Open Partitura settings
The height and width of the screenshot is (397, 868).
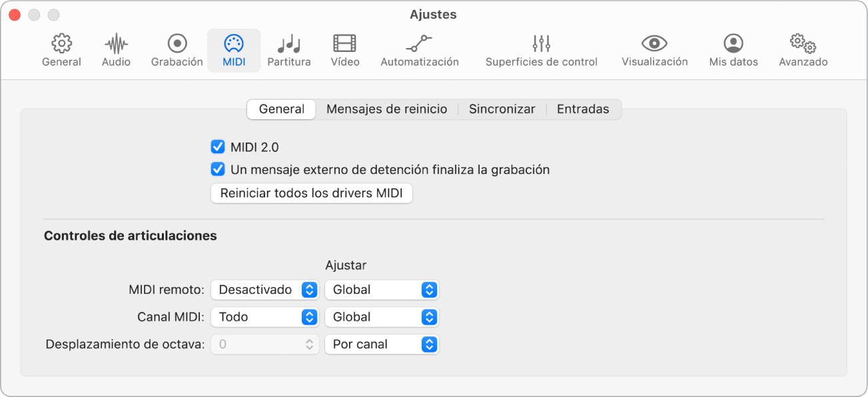(x=289, y=50)
